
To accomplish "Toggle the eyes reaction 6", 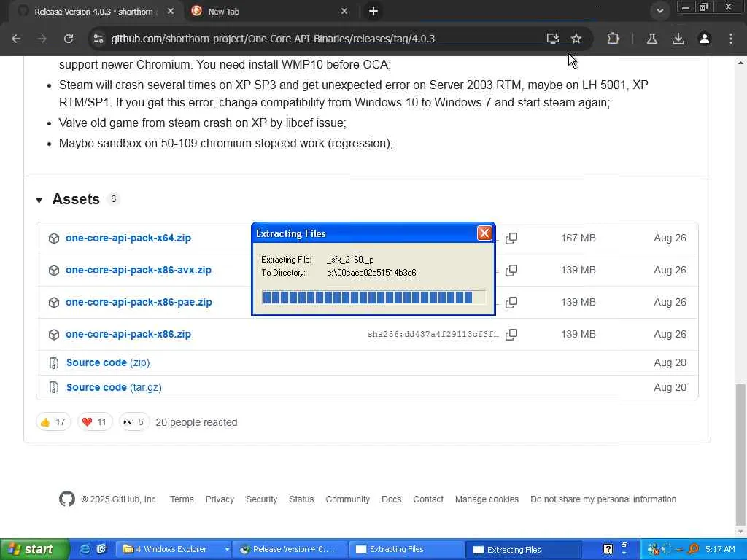I will (x=134, y=422).
